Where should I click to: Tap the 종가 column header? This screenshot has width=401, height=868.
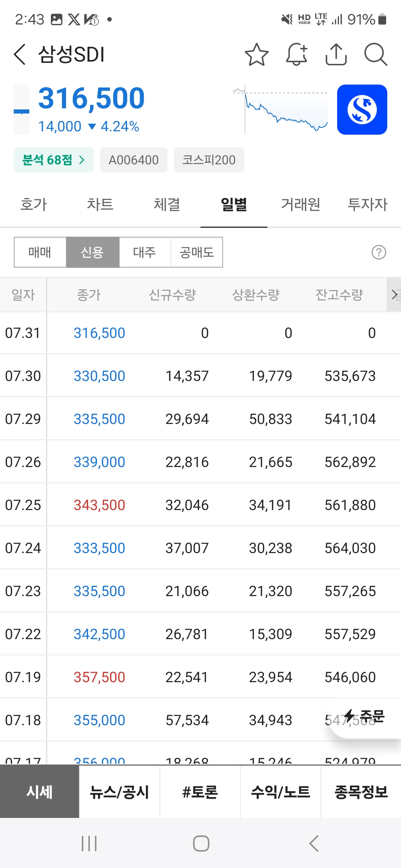coord(89,295)
